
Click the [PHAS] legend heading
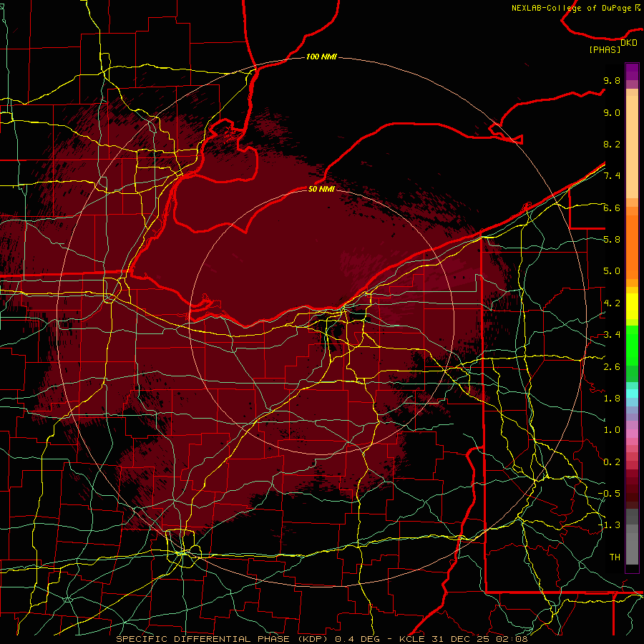pyautogui.click(x=605, y=49)
